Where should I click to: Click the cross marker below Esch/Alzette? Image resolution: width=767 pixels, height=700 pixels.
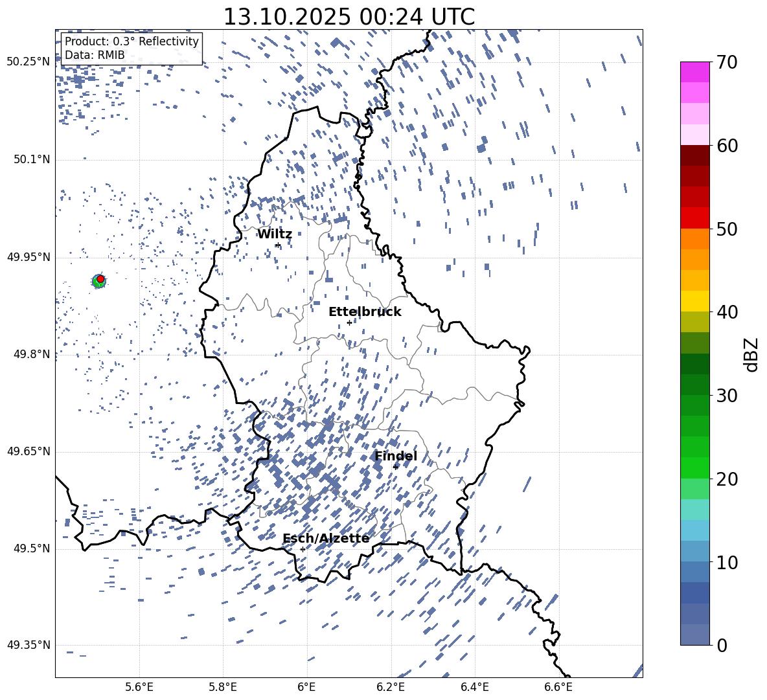303,549
